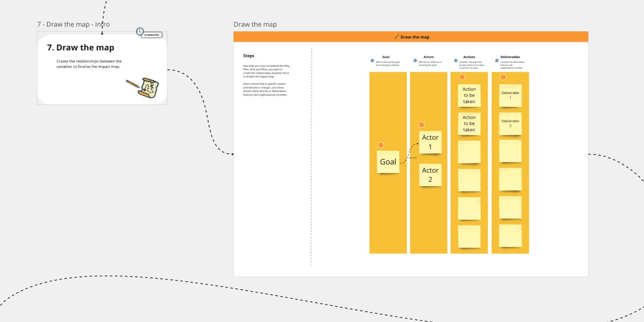Select the Deliverable 1 sticky note
This screenshot has height=322, width=644.
510,95
